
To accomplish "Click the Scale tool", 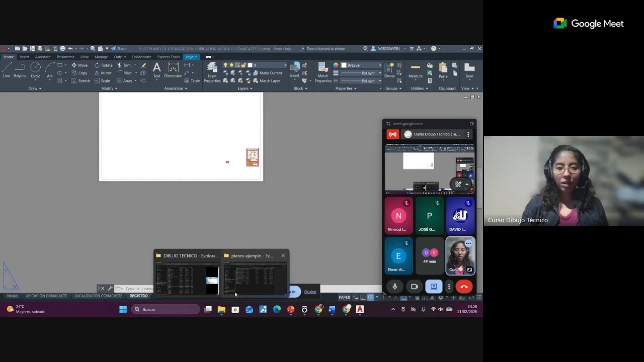I will [x=102, y=80].
